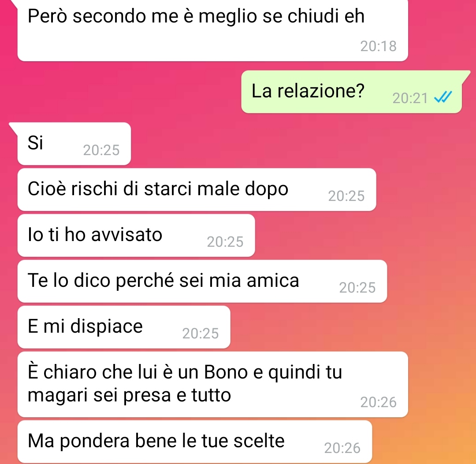Click timestamp beside 'Io ti ho avvisato'
This screenshot has width=476, height=464.
tap(225, 242)
